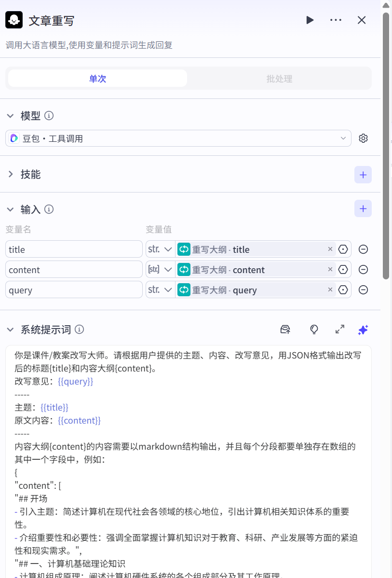
Task: Expand the system prompt editor to fullscreen
Action: coord(340,330)
